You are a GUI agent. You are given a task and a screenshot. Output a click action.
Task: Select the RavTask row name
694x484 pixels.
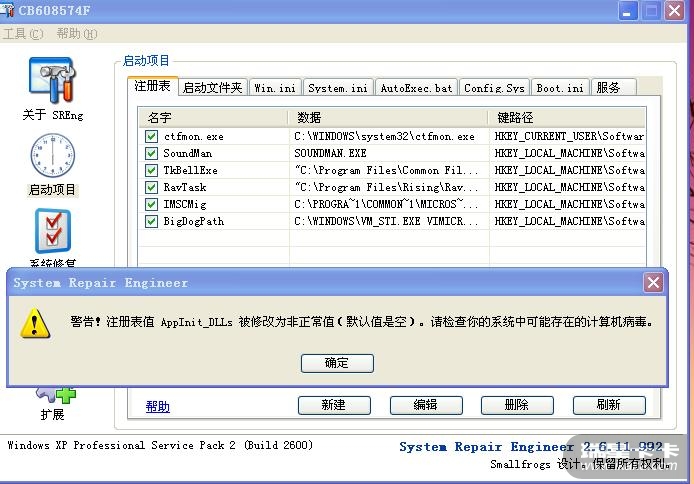[x=185, y=187]
